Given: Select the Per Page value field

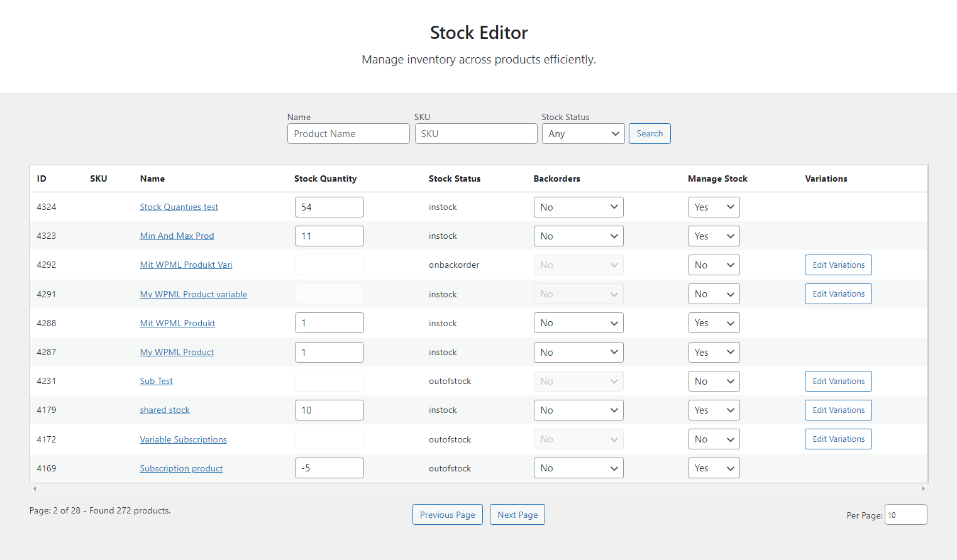Looking at the screenshot, I should pyautogui.click(x=905, y=514).
